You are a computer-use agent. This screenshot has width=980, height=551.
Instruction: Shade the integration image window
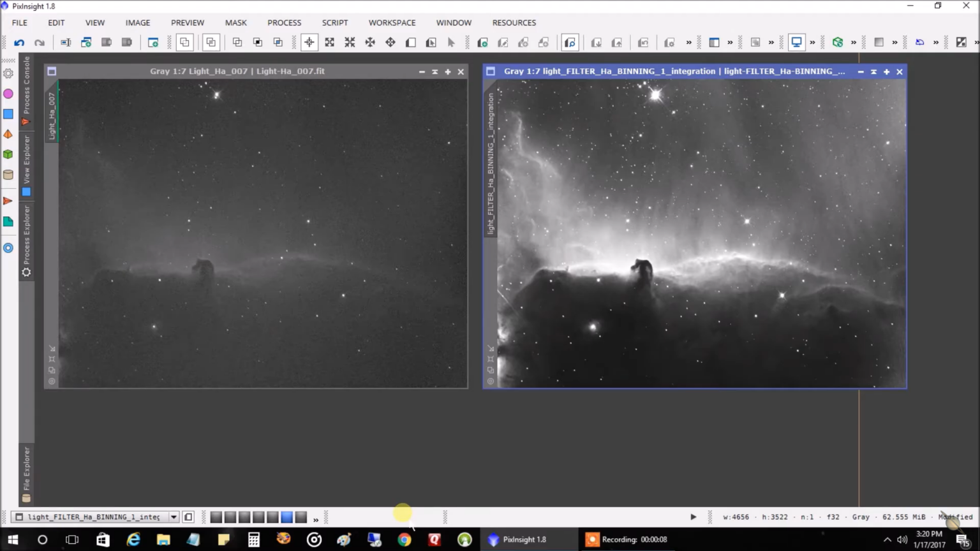pos(873,72)
